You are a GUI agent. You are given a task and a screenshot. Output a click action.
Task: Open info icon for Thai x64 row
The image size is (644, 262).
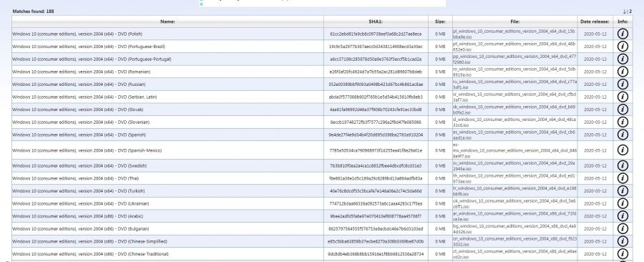623,178
